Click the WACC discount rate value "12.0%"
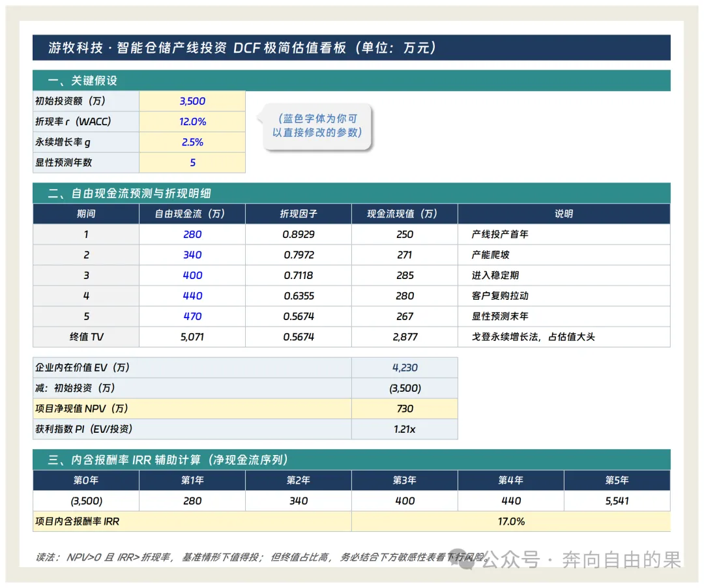Viewport: 704px width, 588px height. (192, 122)
